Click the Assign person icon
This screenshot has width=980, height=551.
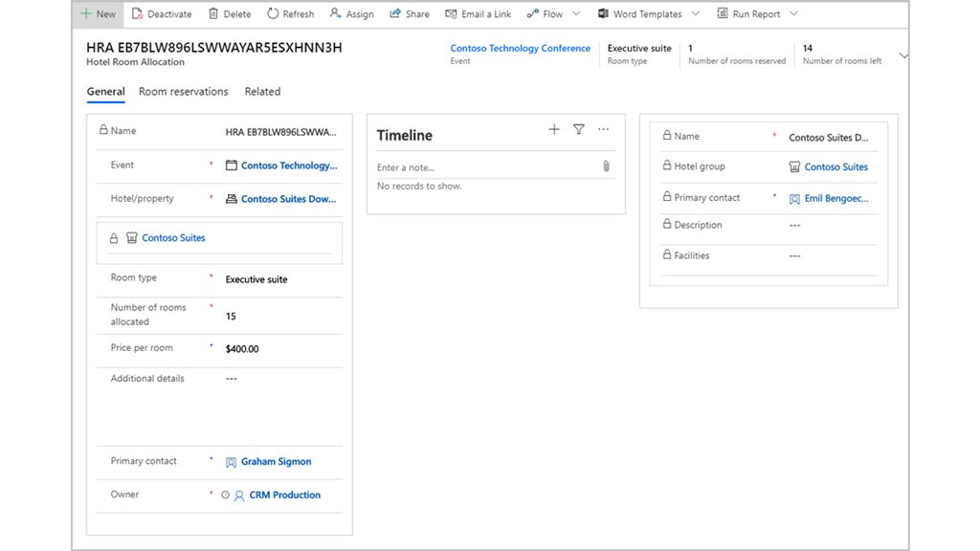pyautogui.click(x=335, y=13)
